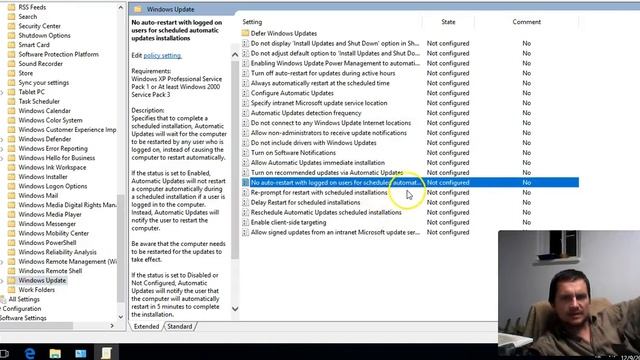
Task: Open File Explorer from the taskbar
Action: click(x=55, y=353)
